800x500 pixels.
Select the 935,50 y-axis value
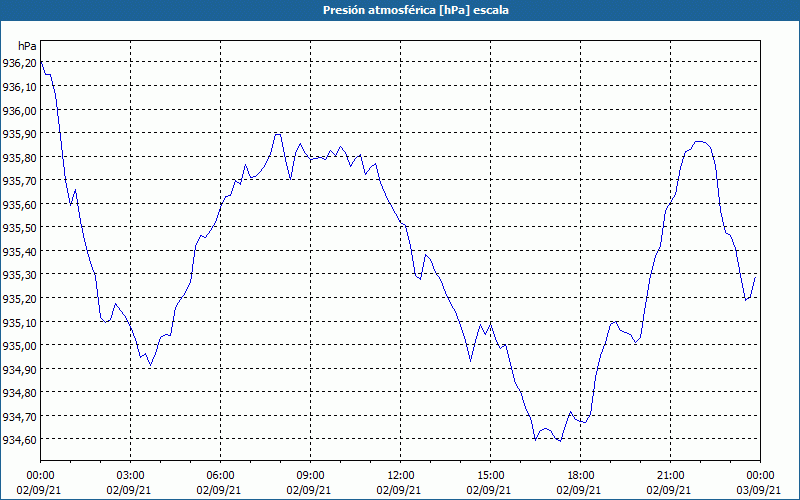point(19,228)
